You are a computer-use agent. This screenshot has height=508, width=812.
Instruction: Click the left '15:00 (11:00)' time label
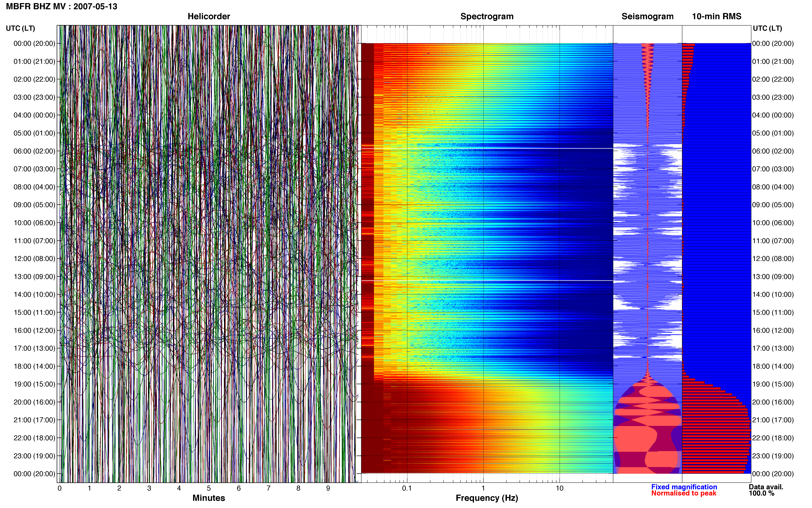(34, 312)
